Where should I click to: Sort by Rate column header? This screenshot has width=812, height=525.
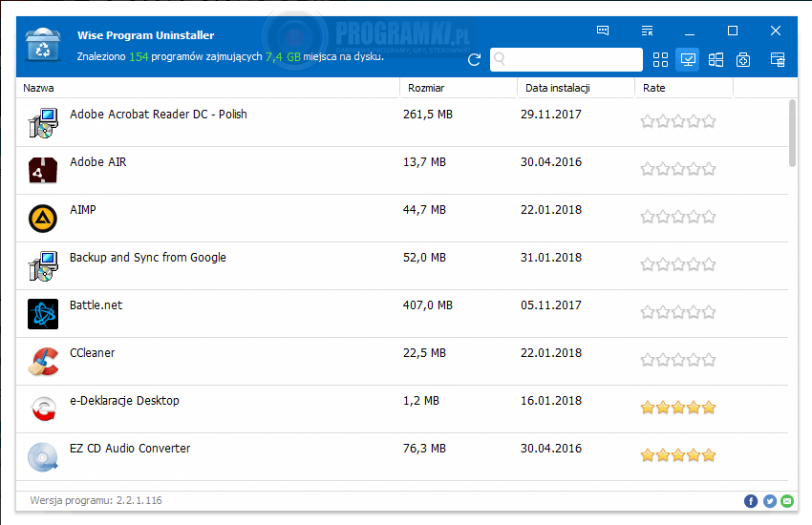pos(684,88)
